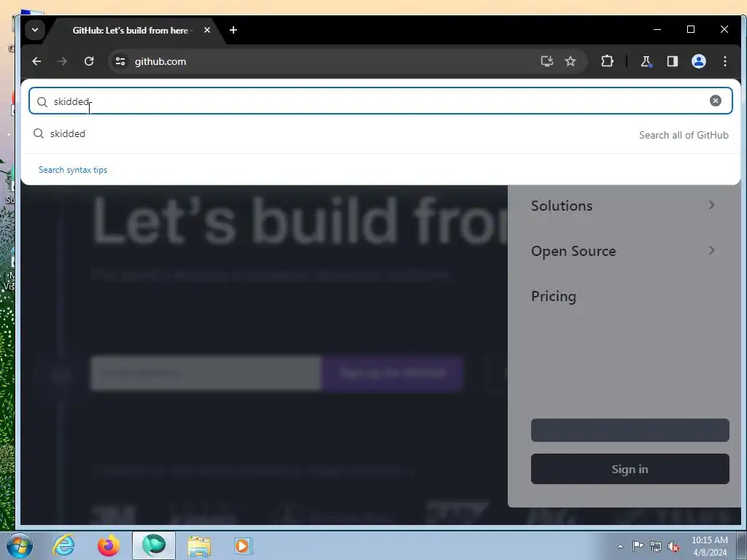The height and width of the screenshot is (560, 747).
Task: Open the tab search dropdown arrow
Action: pos(35,30)
